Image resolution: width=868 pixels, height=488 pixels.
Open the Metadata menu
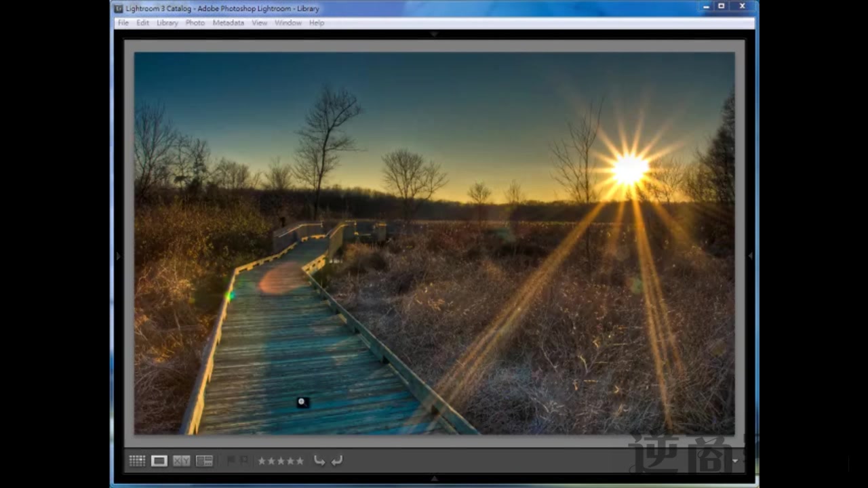(x=228, y=22)
